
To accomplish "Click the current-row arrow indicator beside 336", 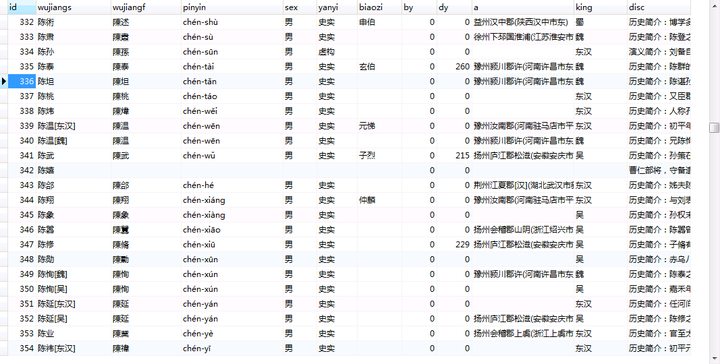I will (4, 81).
